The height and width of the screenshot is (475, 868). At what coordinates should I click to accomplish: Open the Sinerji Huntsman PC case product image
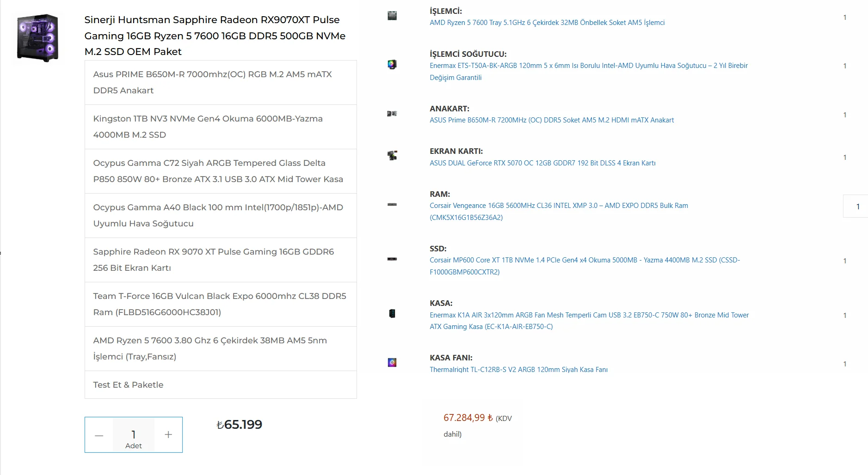click(x=37, y=38)
